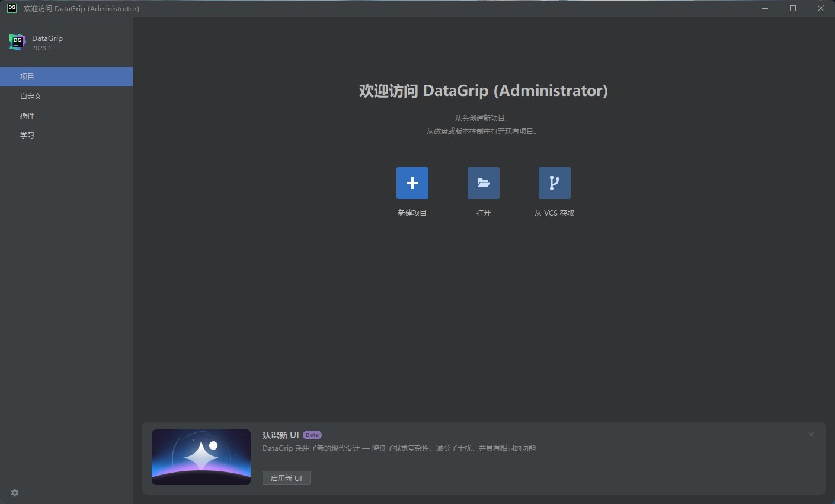This screenshot has width=835, height=504.
Task: Click the new UI promo thumbnail
Action: (201, 457)
